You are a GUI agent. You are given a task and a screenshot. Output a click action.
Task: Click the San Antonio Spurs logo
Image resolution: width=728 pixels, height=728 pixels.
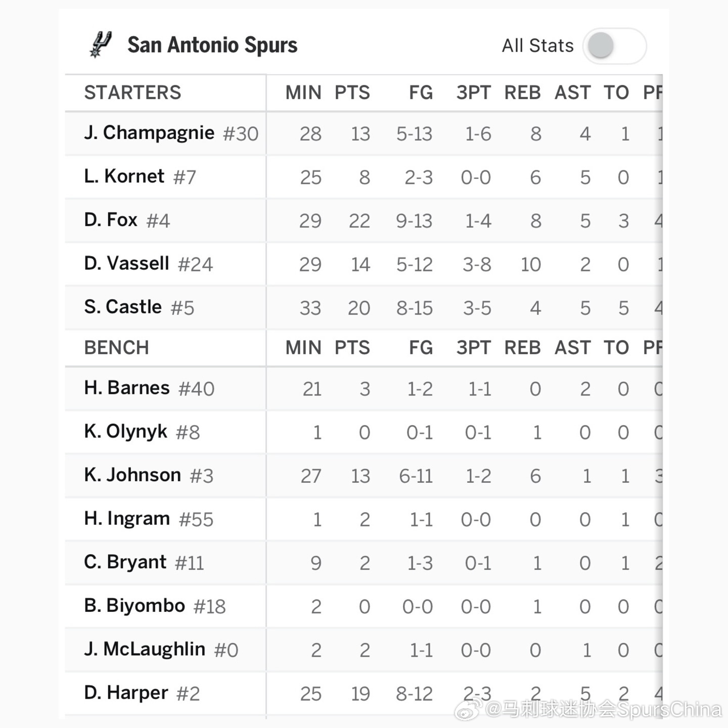(101, 44)
